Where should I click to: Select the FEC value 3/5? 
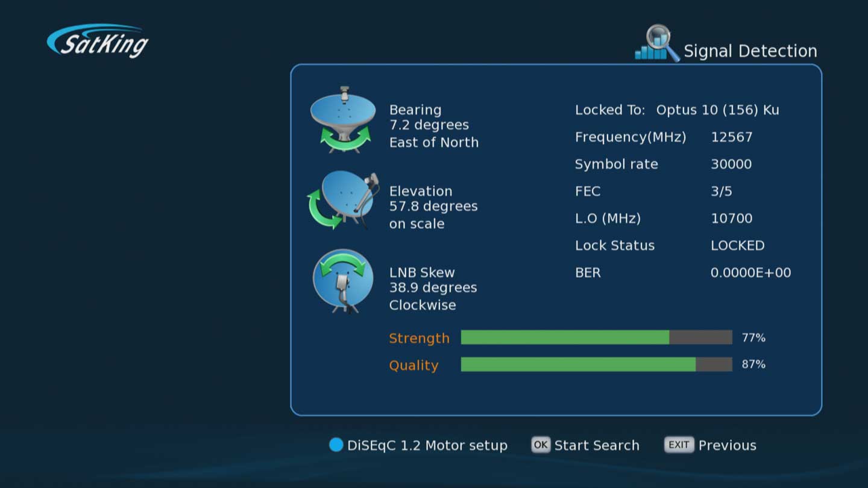point(722,191)
